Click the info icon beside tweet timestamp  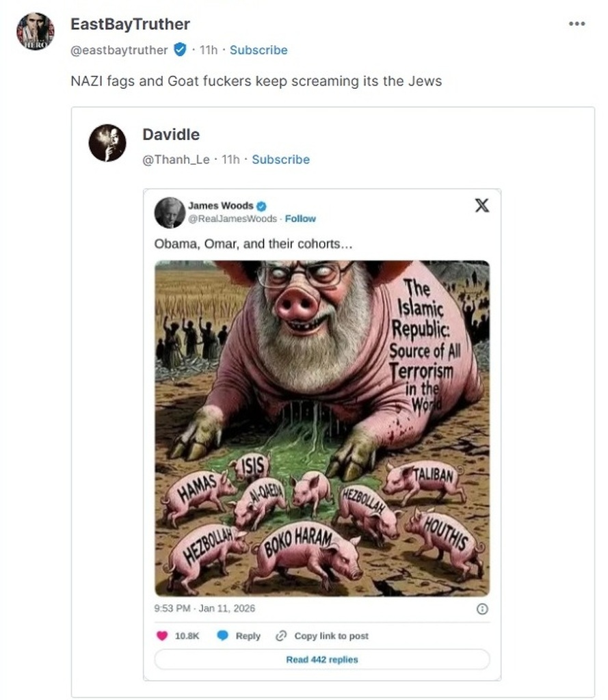click(x=481, y=608)
